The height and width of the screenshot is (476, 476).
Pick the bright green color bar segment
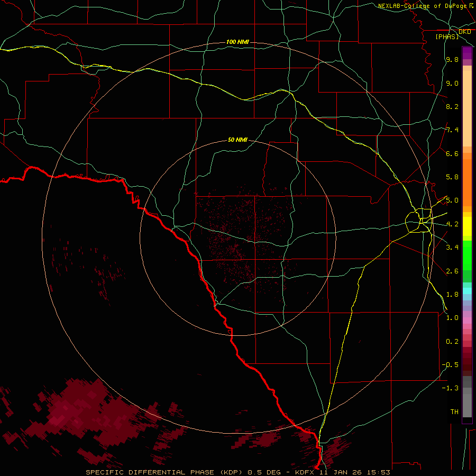(x=467, y=255)
